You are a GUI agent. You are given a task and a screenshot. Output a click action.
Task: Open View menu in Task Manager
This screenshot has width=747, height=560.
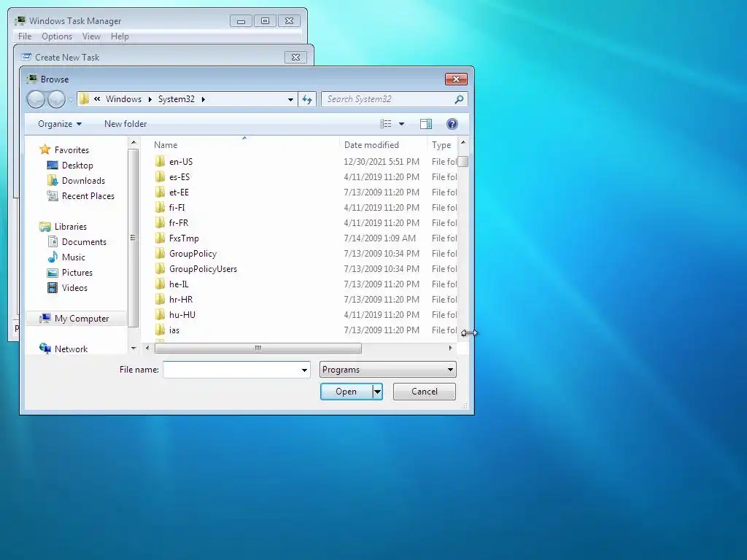click(x=91, y=36)
